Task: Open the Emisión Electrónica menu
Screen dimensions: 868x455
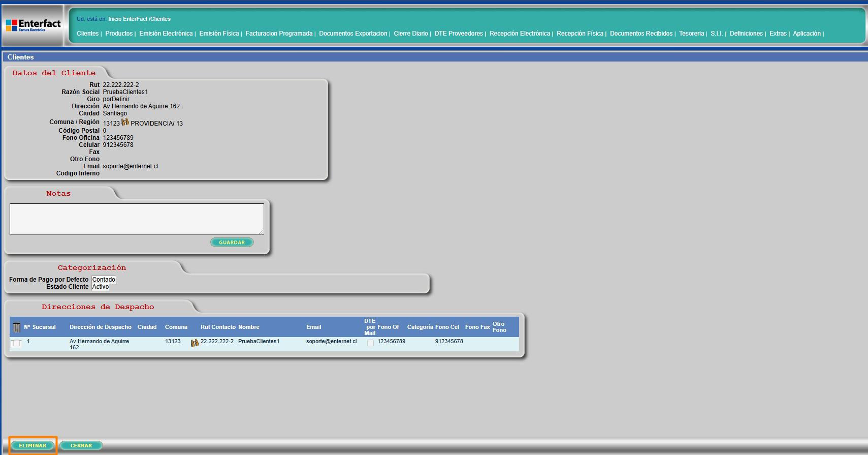Action: pyautogui.click(x=166, y=34)
